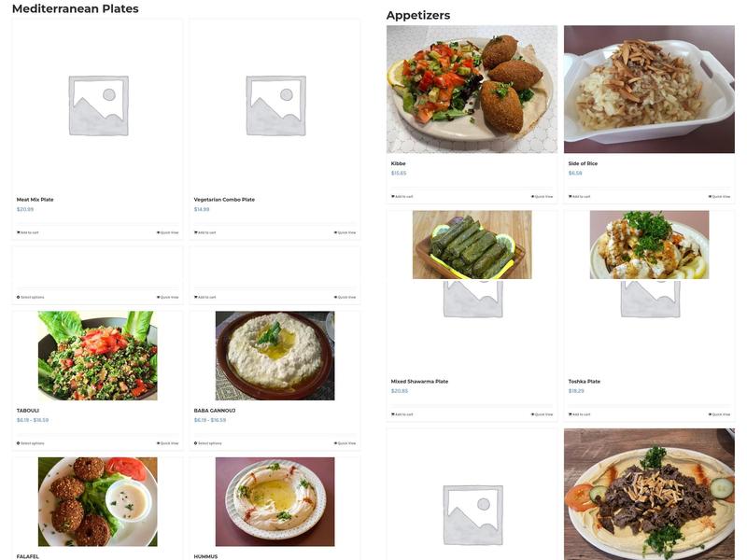Click the cart icon under Toshka Plate
Screen dimensions: 747x560
[x=569, y=413]
